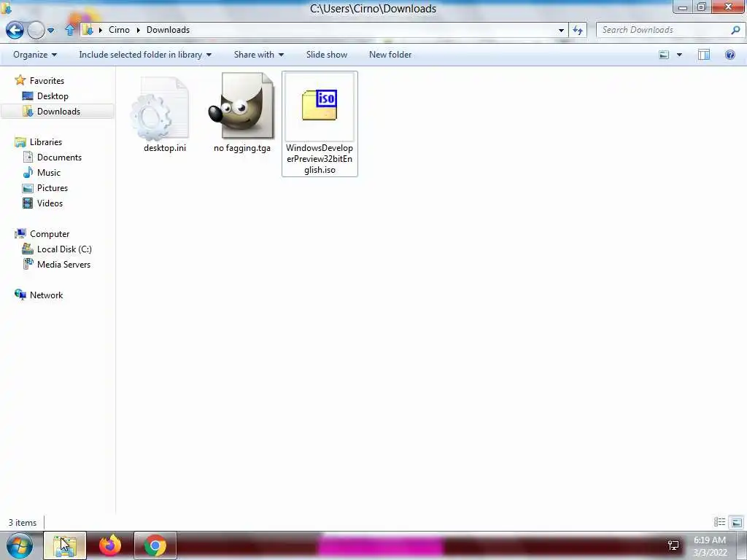The image size is (747, 560).
Task: Open Desktop under Favorites
Action: (x=53, y=96)
